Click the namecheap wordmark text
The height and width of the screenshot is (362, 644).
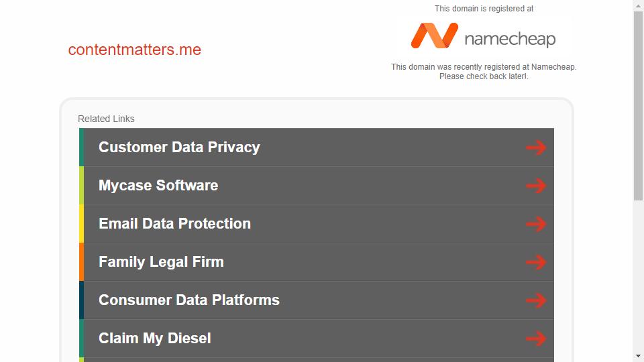click(x=510, y=40)
